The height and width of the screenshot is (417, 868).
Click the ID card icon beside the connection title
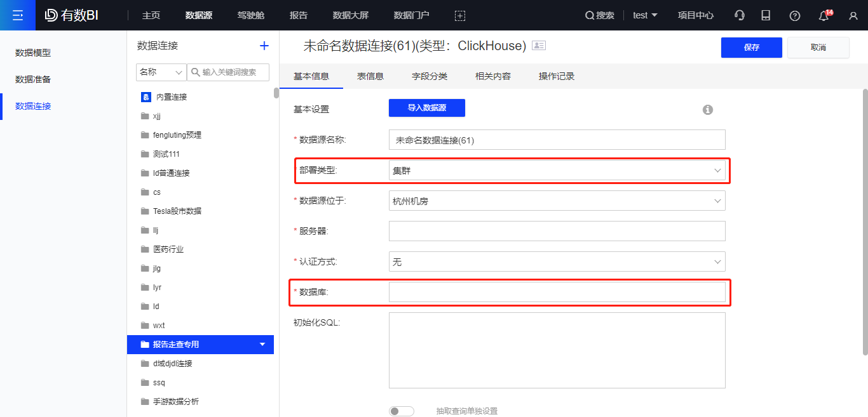(538, 45)
